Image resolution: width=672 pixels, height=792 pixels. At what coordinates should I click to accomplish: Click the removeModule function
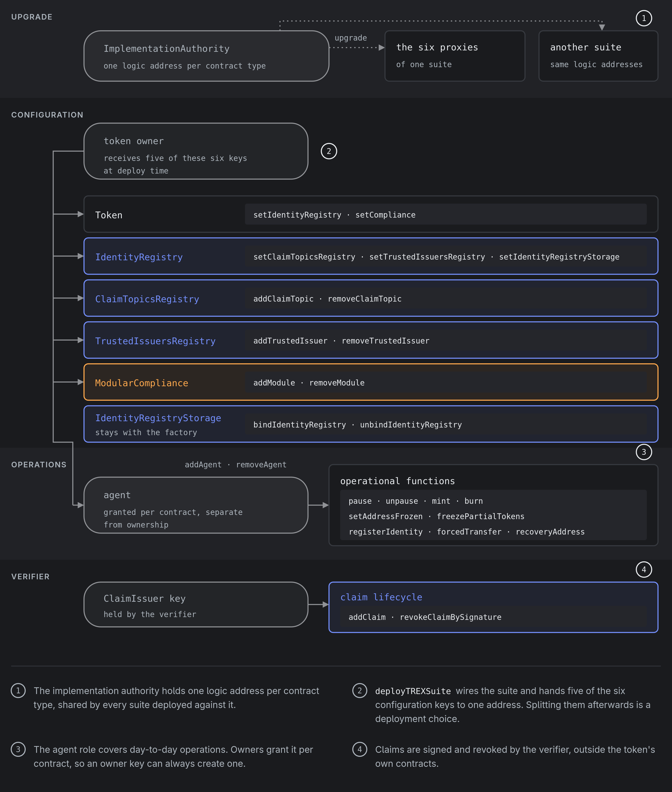(337, 382)
